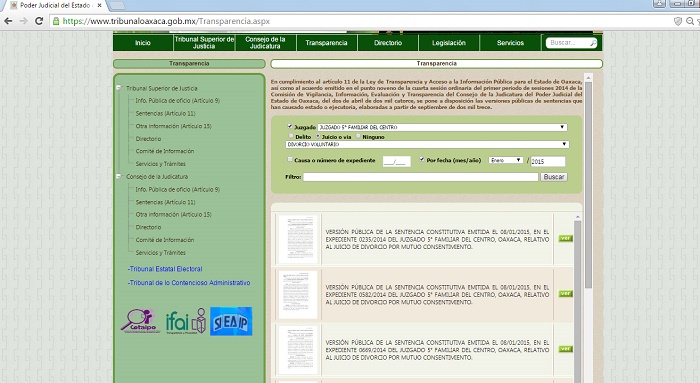
Task: Enable Causa o número de expediente checkbox
Action: tap(290, 159)
